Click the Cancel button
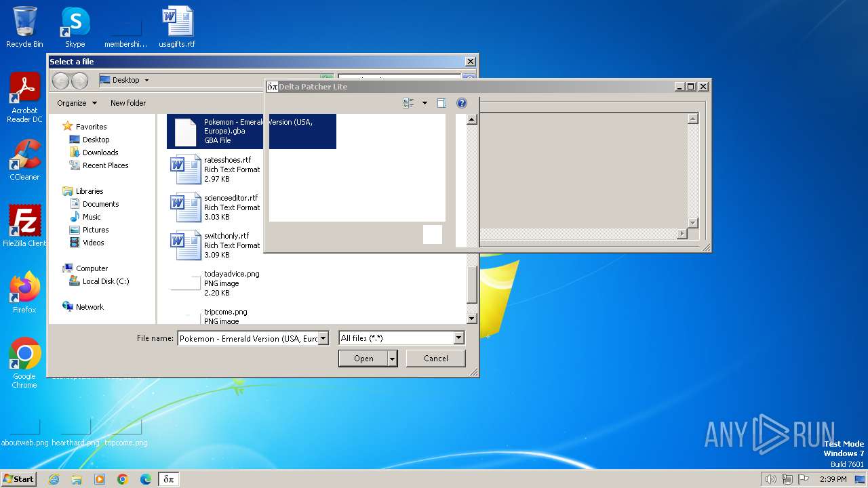Screen dimensions: 868x488 click(436, 359)
